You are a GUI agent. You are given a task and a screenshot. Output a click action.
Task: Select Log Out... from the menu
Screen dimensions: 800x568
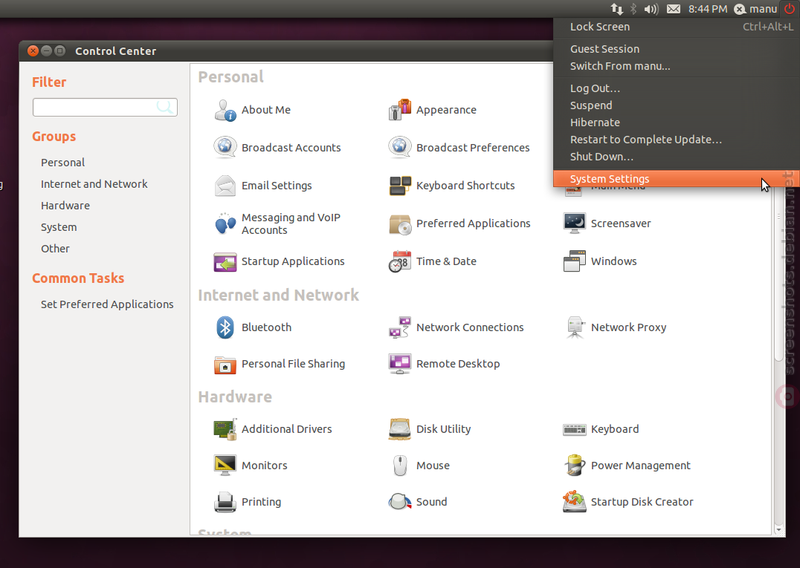(x=676, y=89)
